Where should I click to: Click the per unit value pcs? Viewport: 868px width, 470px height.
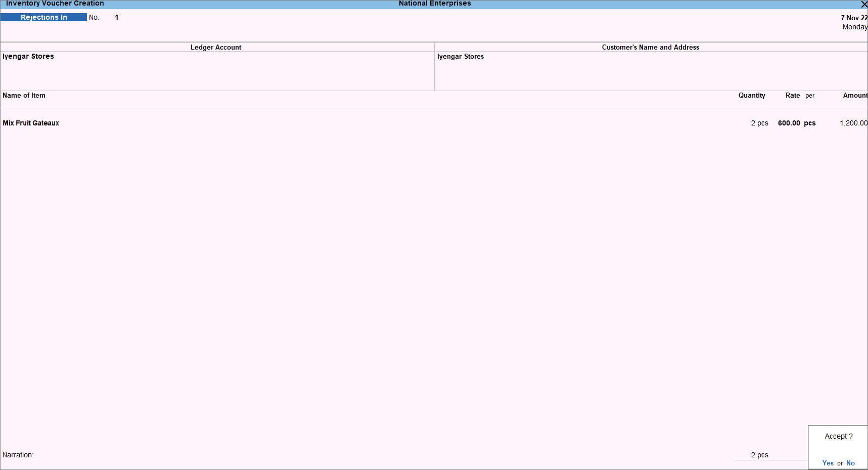[810, 123]
